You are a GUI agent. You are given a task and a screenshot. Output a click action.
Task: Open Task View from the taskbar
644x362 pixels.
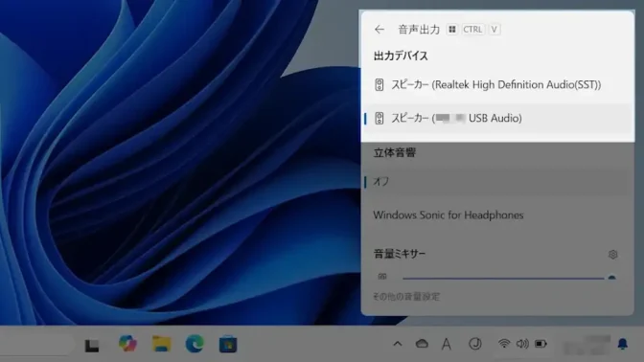click(x=92, y=345)
